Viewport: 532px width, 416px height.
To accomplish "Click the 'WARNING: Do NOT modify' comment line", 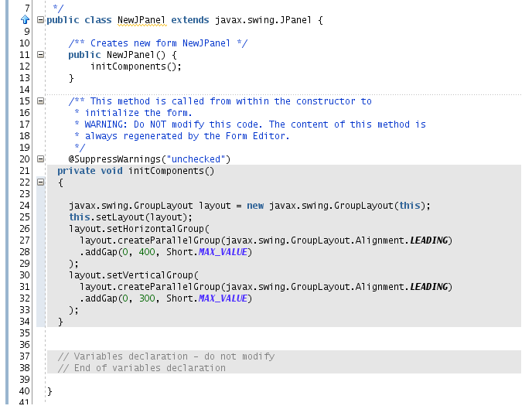I will pos(250,124).
